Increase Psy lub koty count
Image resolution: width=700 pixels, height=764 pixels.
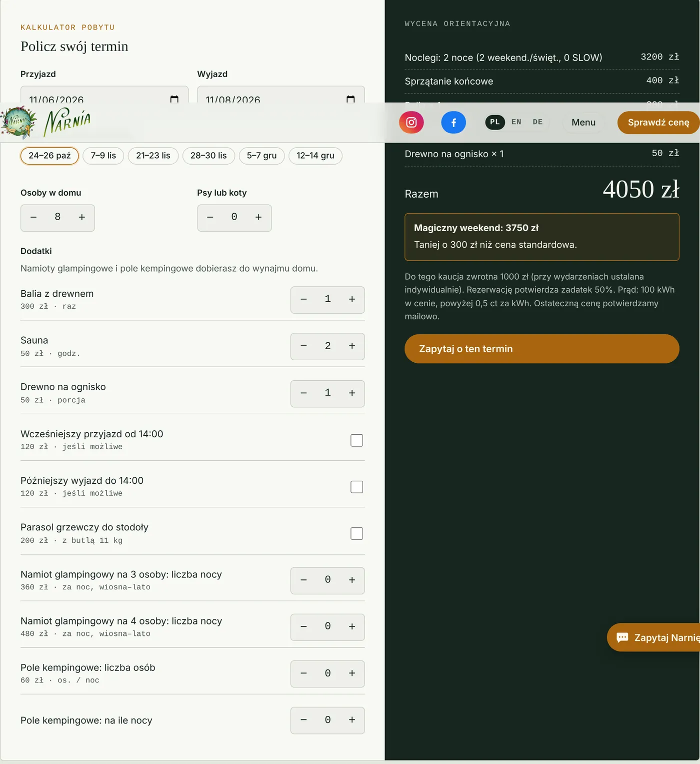(x=258, y=218)
